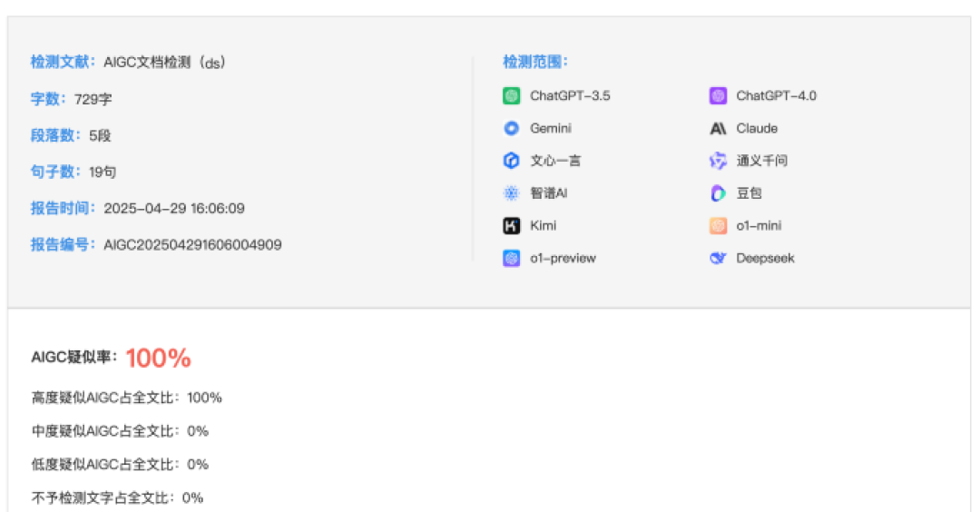The width and height of the screenshot is (980, 512).
Task: Click the word count value 729字
Action: pyautogui.click(x=93, y=99)
